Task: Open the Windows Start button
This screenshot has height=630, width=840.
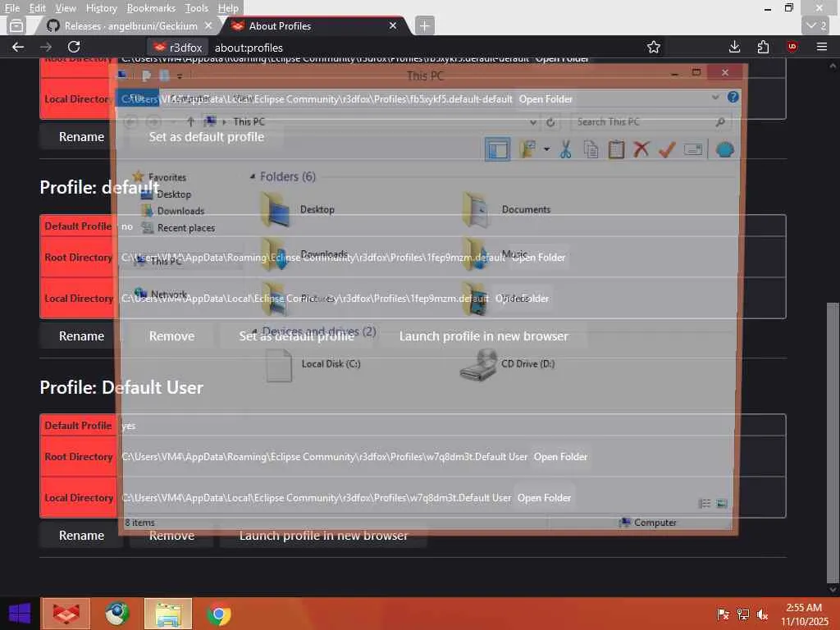Action: point(20,614)
